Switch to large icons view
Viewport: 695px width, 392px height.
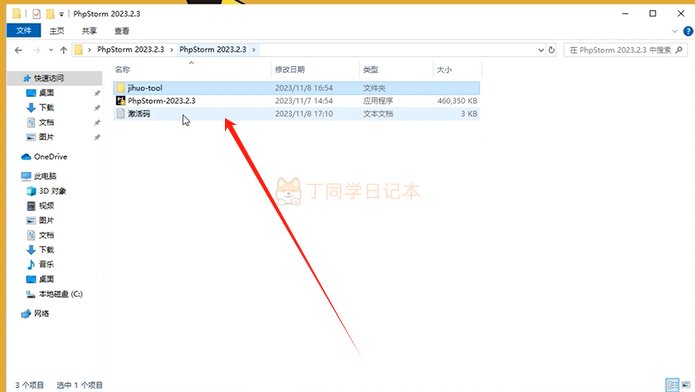point(686,384)
